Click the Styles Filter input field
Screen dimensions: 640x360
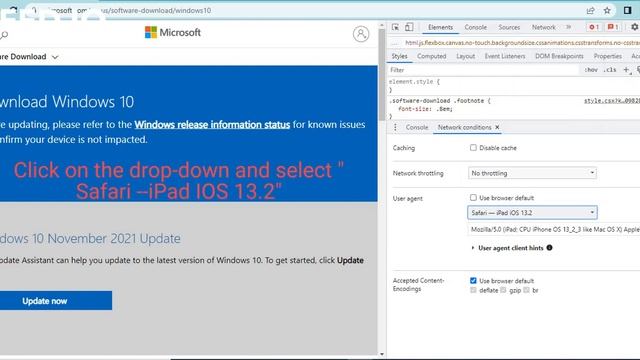coord(483,70)
